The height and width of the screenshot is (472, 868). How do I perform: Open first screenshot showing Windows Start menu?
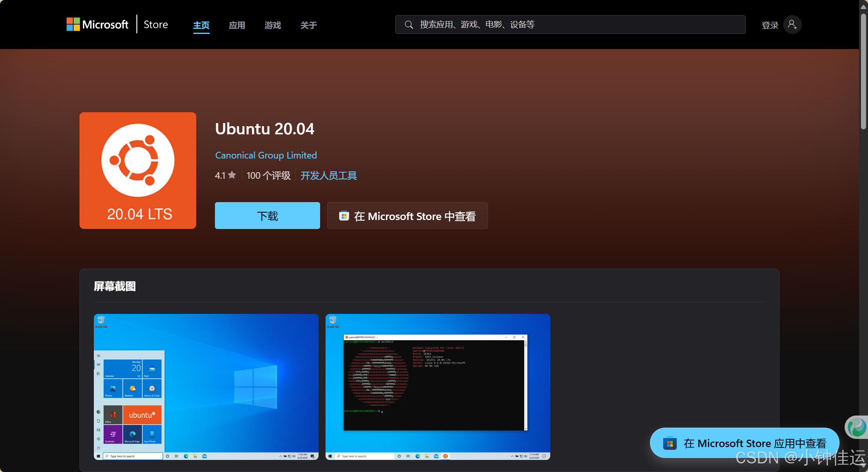click(206, 387)
